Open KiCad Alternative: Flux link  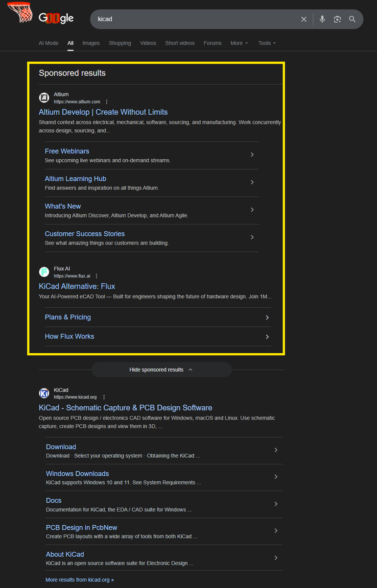point(77,286)
